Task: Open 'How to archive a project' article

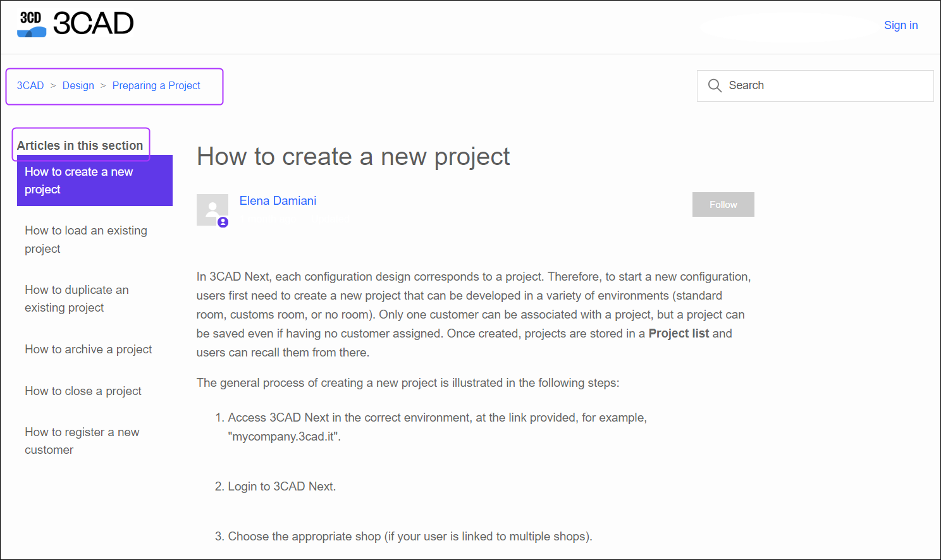Action: tap(89, 350)
